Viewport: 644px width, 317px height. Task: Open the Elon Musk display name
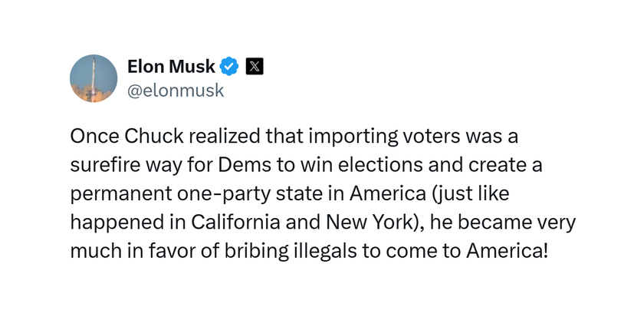click(x=171, y=66)
